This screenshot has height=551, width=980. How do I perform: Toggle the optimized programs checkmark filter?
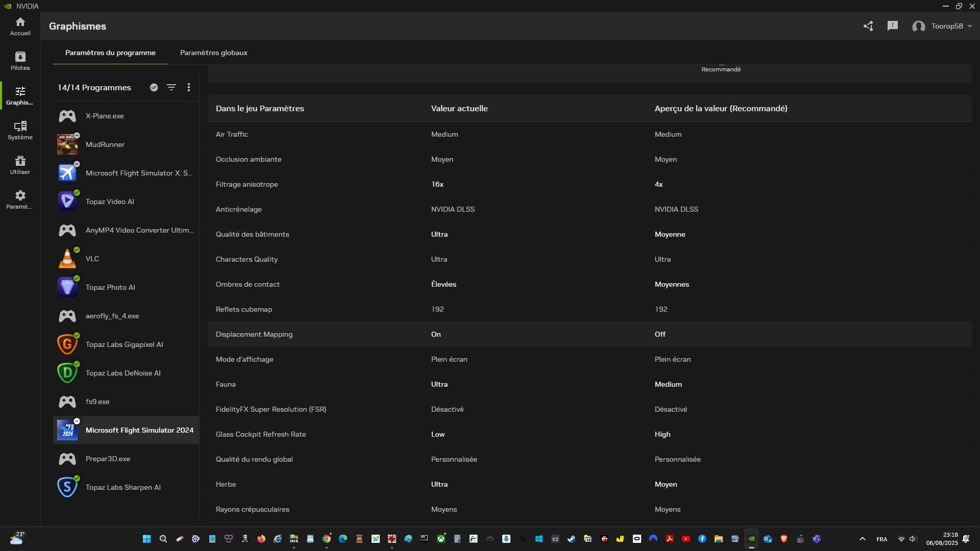click(154, 87)
